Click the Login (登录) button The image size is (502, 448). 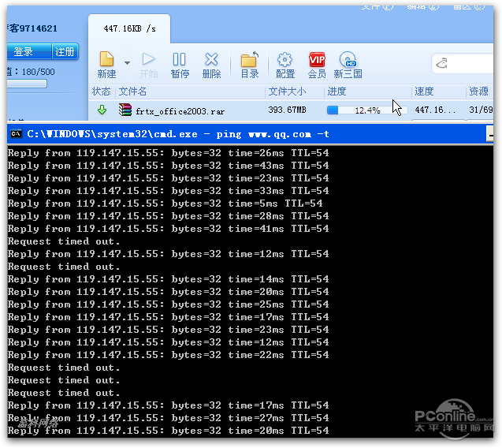click(24, 52)
